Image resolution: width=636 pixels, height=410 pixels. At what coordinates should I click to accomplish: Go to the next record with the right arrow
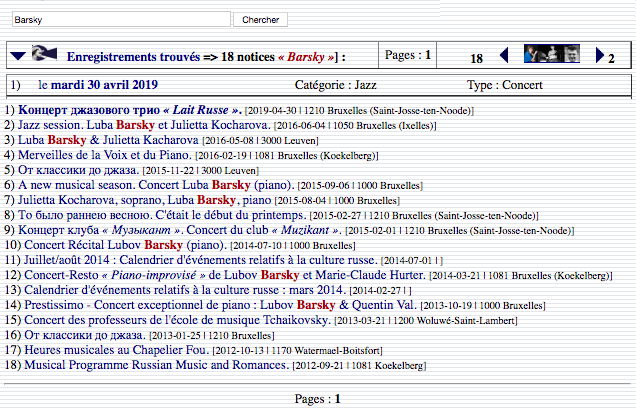pyautogui.click(x=600, y=55)
